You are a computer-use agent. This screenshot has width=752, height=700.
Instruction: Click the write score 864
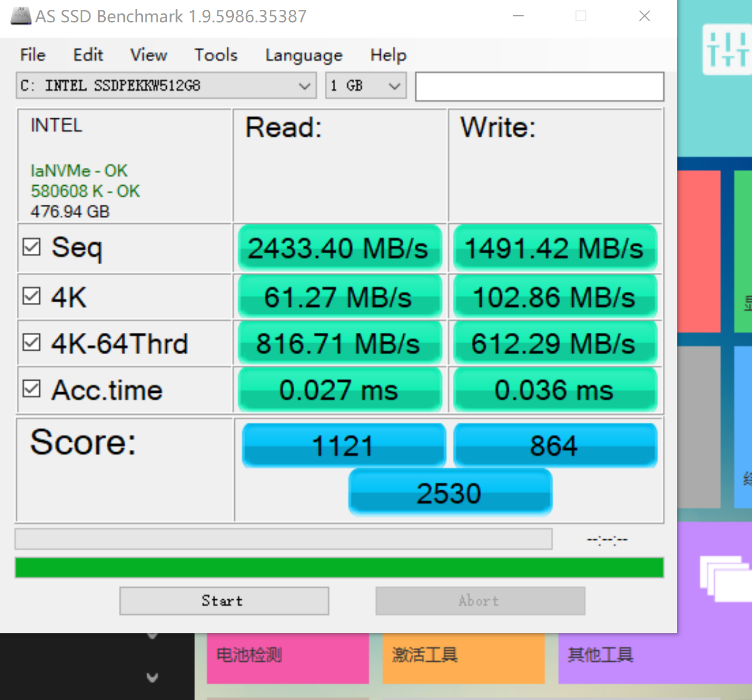[x=555, y=446]
